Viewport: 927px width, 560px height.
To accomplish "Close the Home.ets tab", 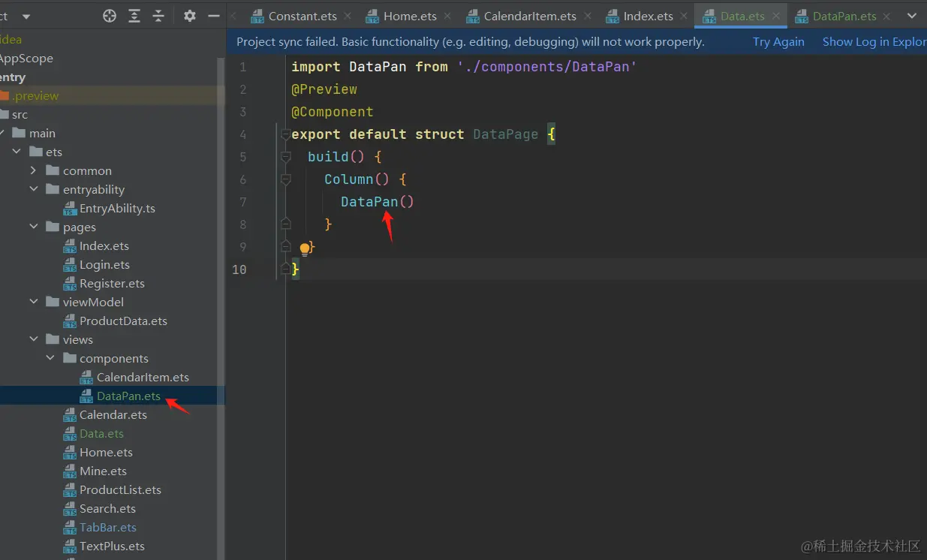I will [x=448, y=16].
